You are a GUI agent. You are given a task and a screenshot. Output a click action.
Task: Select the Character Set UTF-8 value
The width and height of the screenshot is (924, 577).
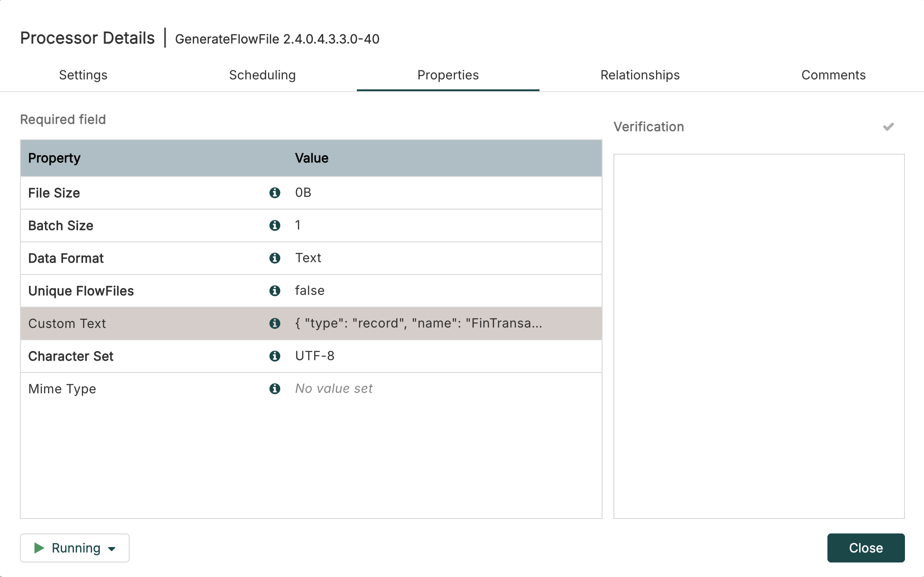click(x=315, y=356)
